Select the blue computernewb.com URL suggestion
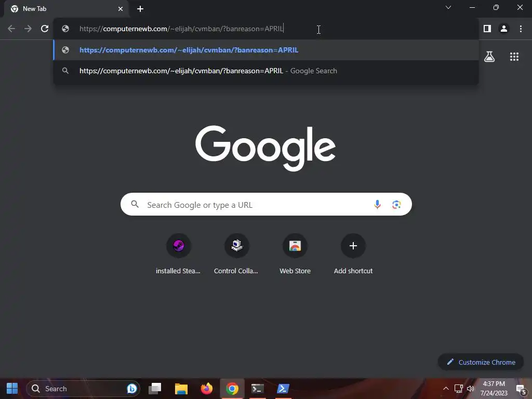 tap(266, 50)
